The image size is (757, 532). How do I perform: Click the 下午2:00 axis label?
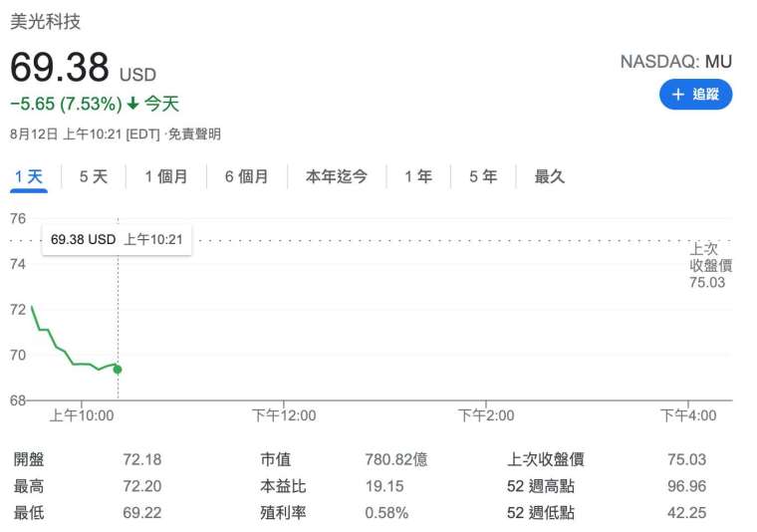(x=486, y=415)
